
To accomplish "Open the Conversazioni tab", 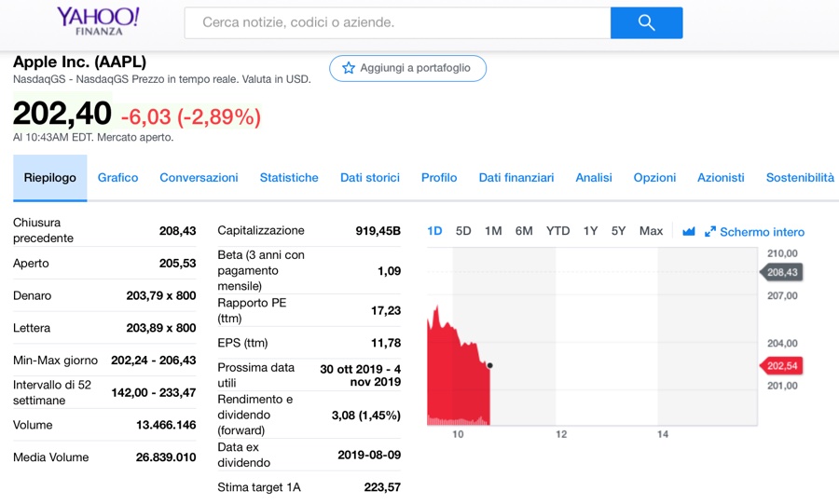I will point(199,178).
